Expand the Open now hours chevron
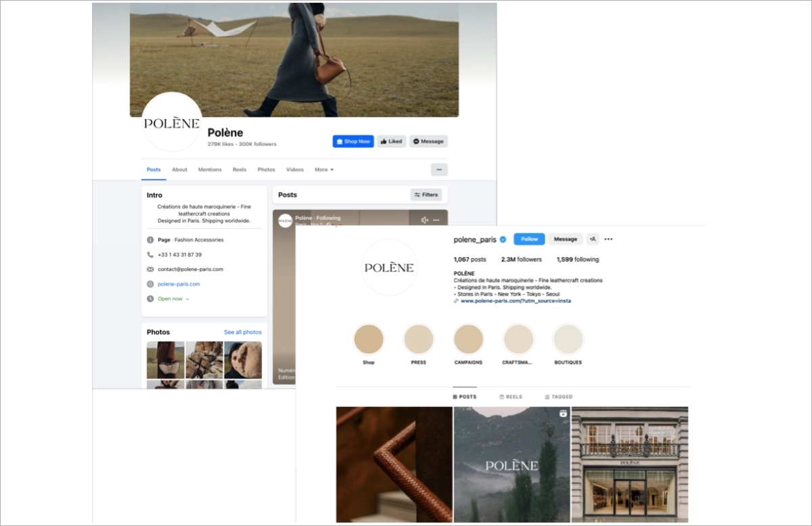This screenshot has height=526, width=812. (x=187, y=299)
